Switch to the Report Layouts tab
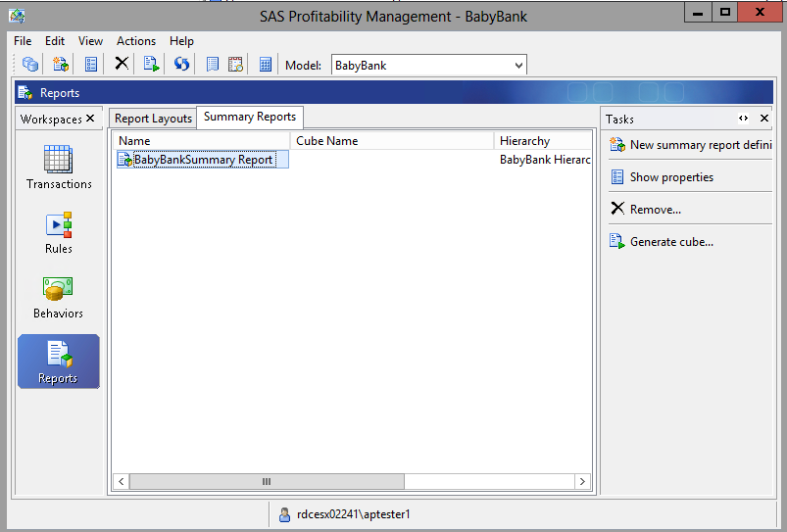Image resolution: width=787 pixels, height=532 pixels. point(153,119)
